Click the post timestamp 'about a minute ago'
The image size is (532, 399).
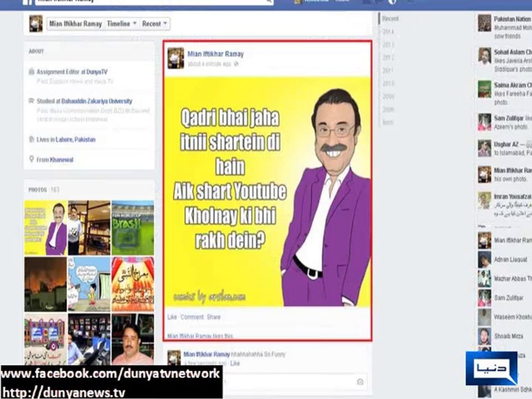(209, 64)
